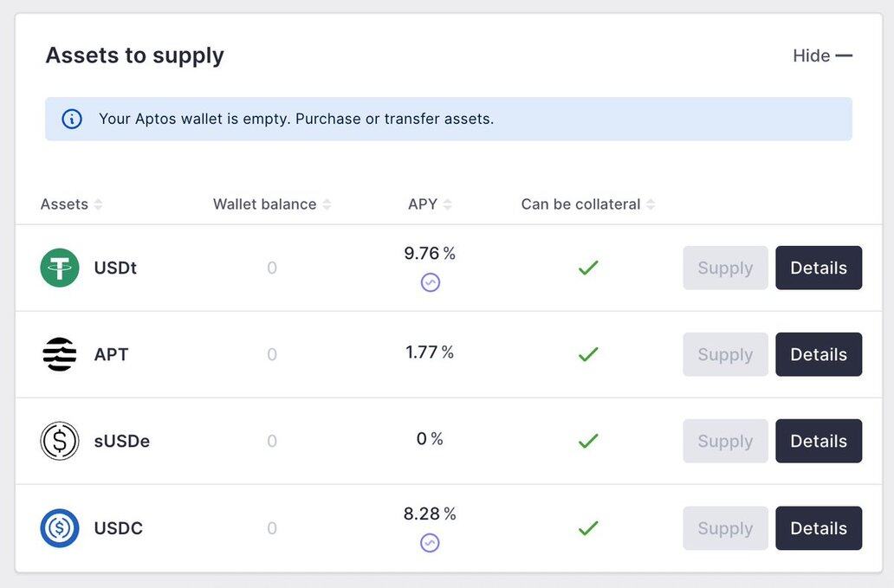The width and height of the screenshot is (894, 588).
Task: Collapse the Assets to supply panel with Hide
Action: (822, 55)
